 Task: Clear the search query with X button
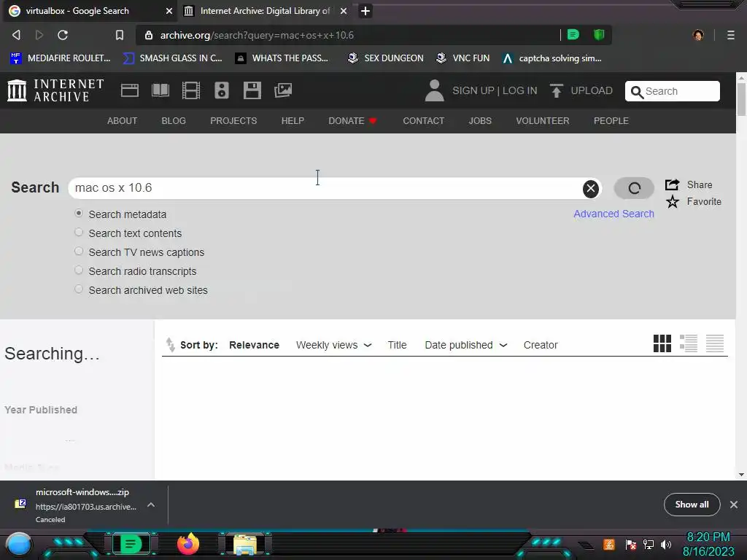(x=591, y=189)
